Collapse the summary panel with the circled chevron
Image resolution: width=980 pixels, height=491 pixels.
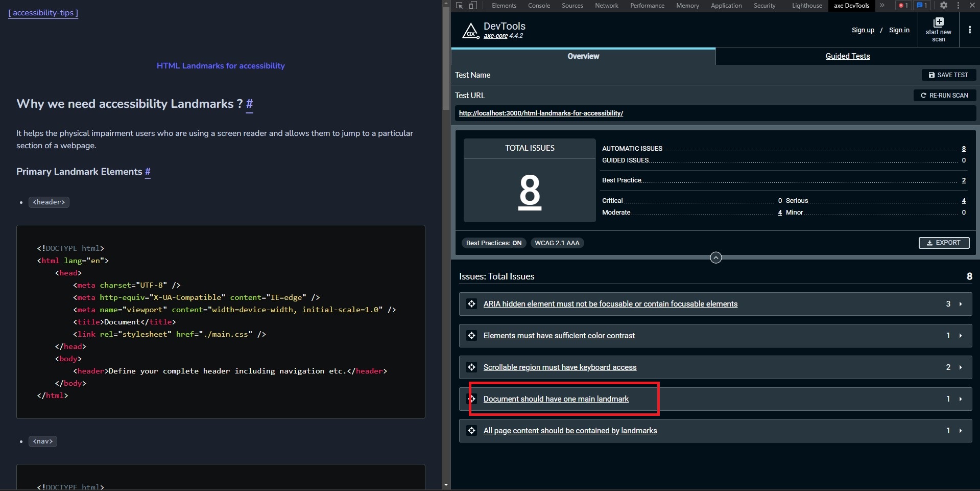(x=715, y=258)
